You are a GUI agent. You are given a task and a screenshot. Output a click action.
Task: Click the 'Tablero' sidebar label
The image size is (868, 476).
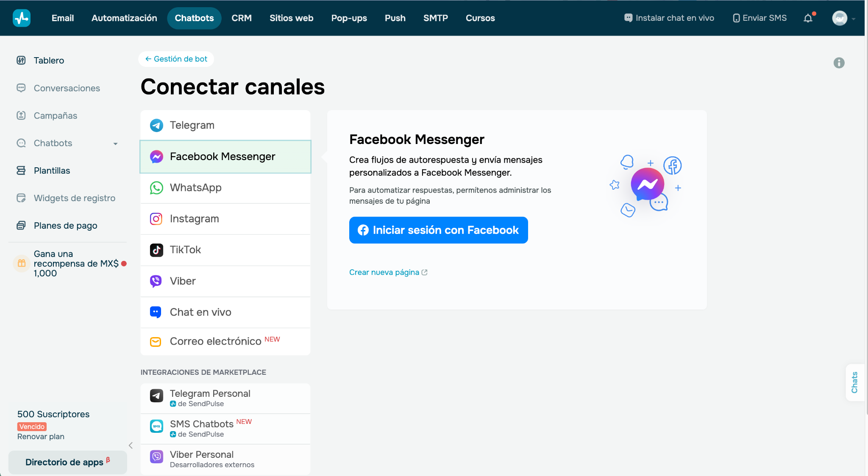coord(49,61)
